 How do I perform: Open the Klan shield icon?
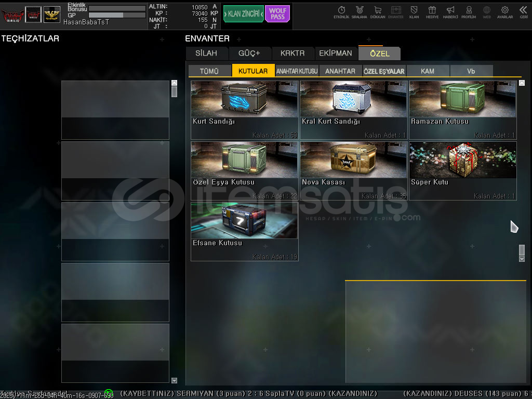tap(414, 11)
